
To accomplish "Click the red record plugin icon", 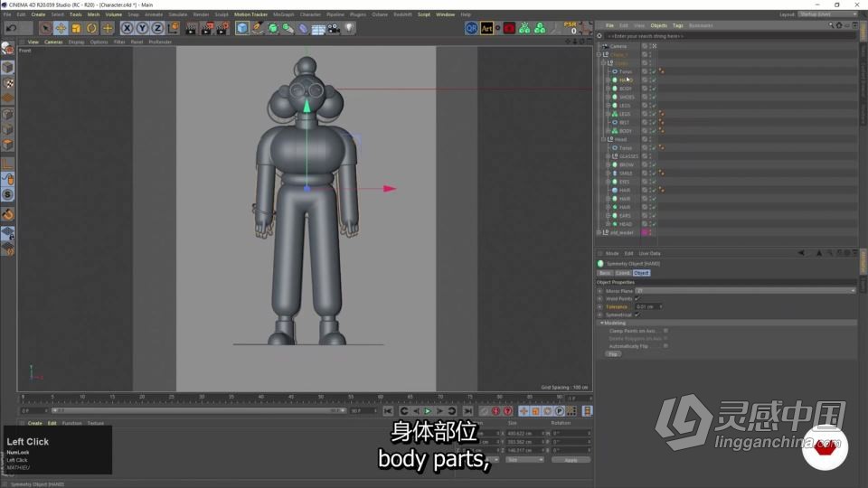I will pyautogui.click(x=509, y=28).
